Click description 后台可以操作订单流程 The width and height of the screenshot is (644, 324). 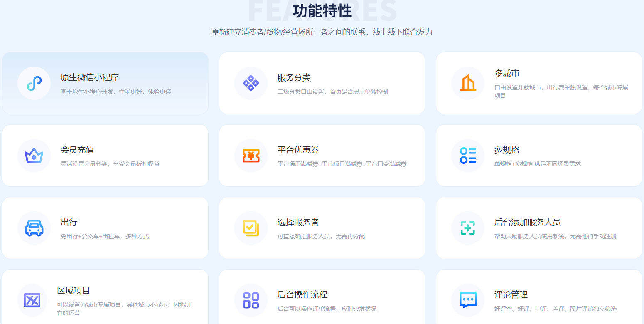(x=327, y=309)
